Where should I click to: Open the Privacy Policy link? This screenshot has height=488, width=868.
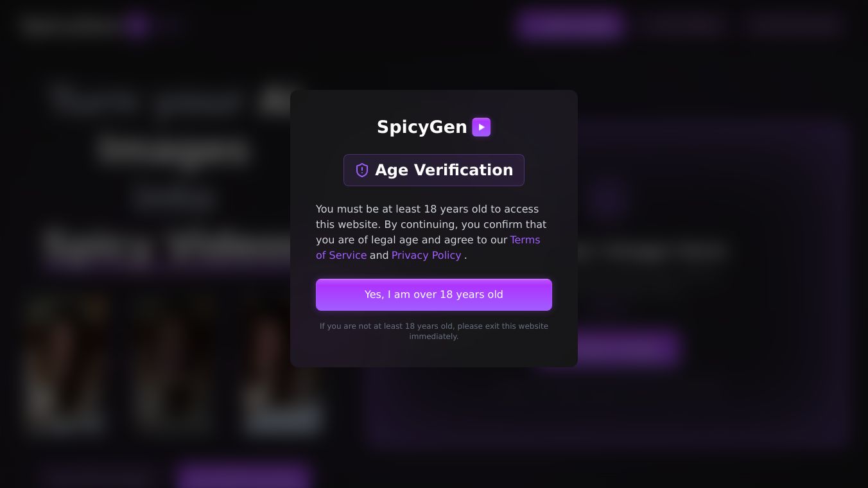[426, 255]
